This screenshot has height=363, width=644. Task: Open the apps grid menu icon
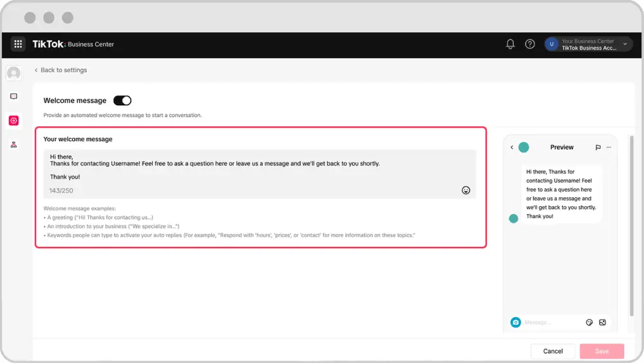coord(18,44)
